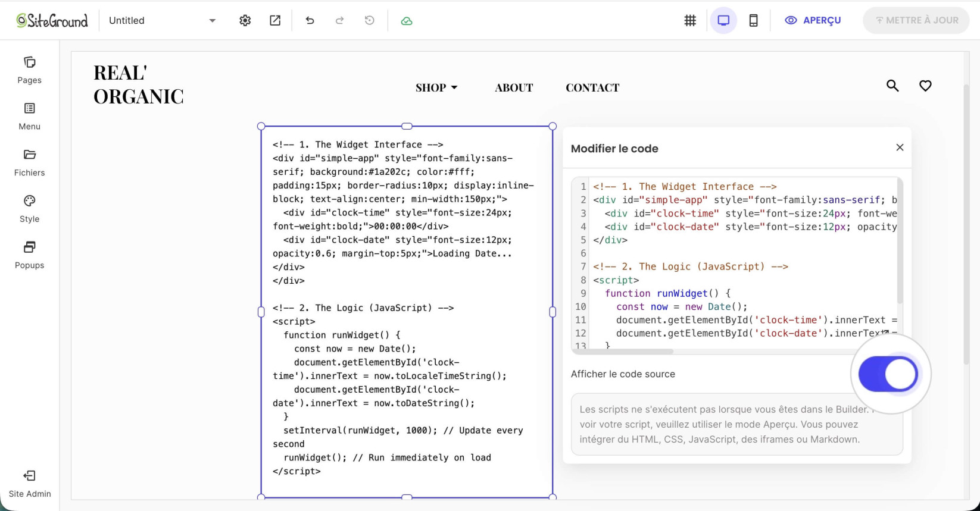This screenshot has height=511, width=980.
Task: Disable the Afficher le code source toggle
Action: point(888,374)
